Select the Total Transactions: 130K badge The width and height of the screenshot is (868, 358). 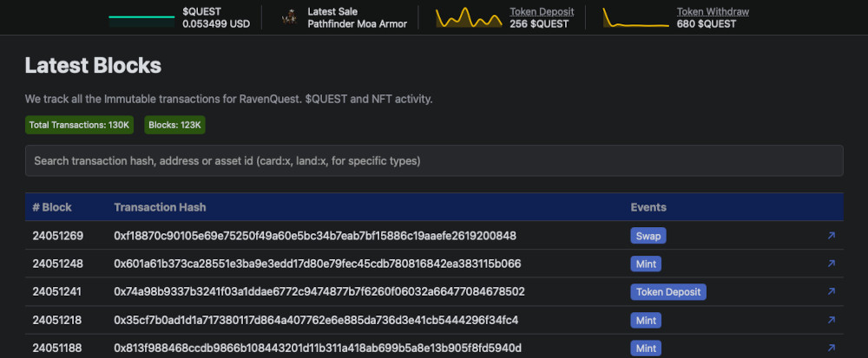click(79, 125)
